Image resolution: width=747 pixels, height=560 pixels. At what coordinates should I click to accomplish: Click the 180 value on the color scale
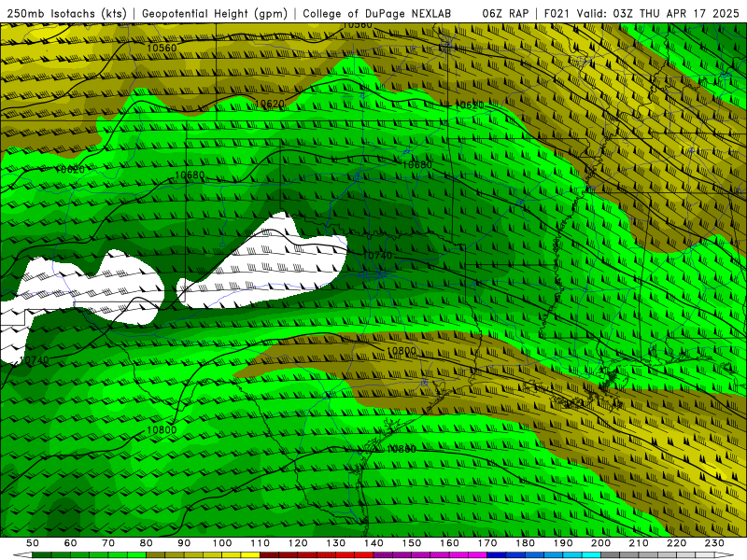[525, 543]
